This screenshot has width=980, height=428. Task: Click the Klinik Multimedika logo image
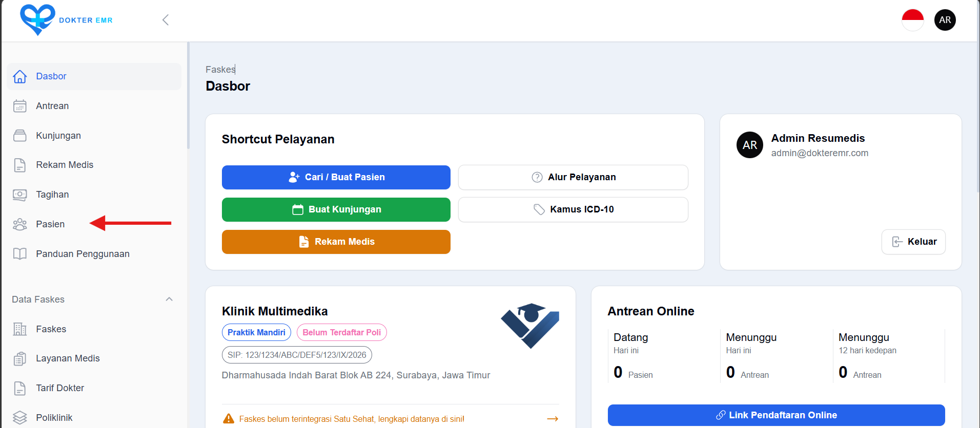point(530,326)
